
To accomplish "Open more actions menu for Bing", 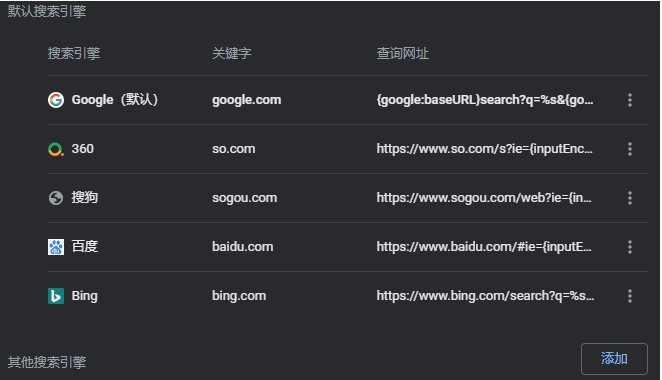I will point(629,296).
